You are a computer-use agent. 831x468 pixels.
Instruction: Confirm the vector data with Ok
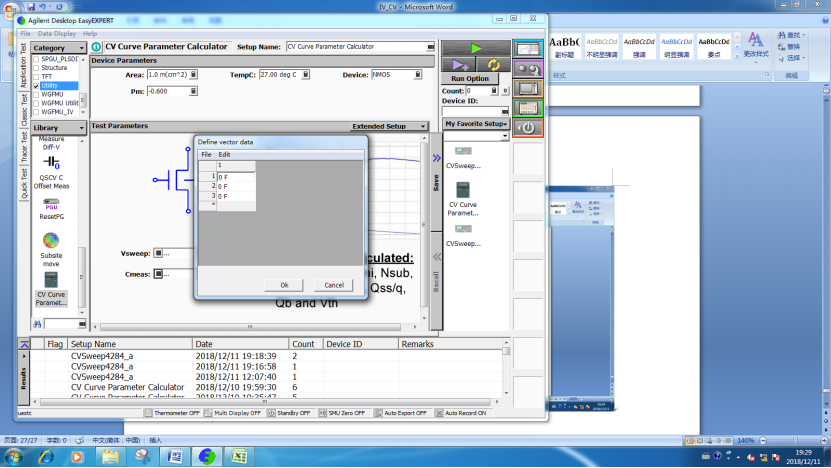(284, 285)
